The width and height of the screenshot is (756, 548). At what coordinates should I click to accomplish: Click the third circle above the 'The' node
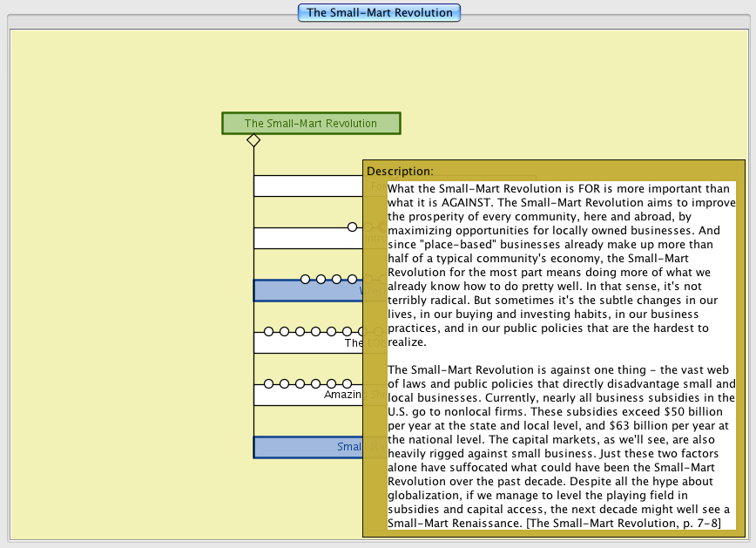(x=300, y=332)
